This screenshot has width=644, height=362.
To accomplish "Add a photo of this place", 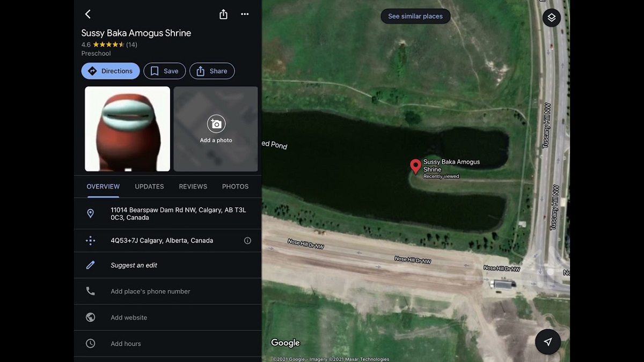I will (x=216, y=129).
